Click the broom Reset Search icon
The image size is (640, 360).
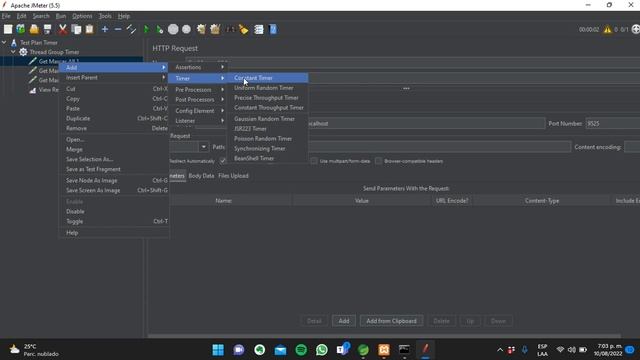pos(244,29)
